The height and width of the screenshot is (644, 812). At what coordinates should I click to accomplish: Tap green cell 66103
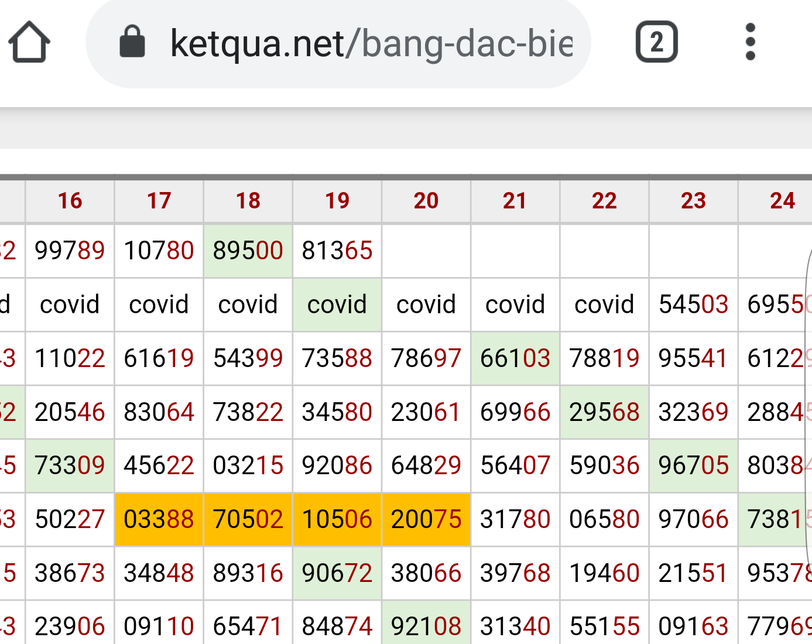tap(515, 358)
